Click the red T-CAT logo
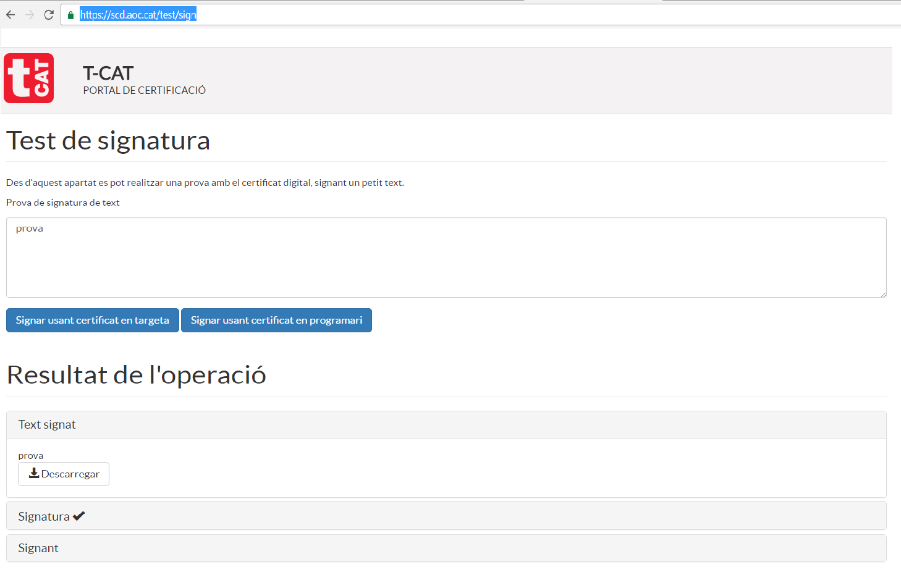 29,78
